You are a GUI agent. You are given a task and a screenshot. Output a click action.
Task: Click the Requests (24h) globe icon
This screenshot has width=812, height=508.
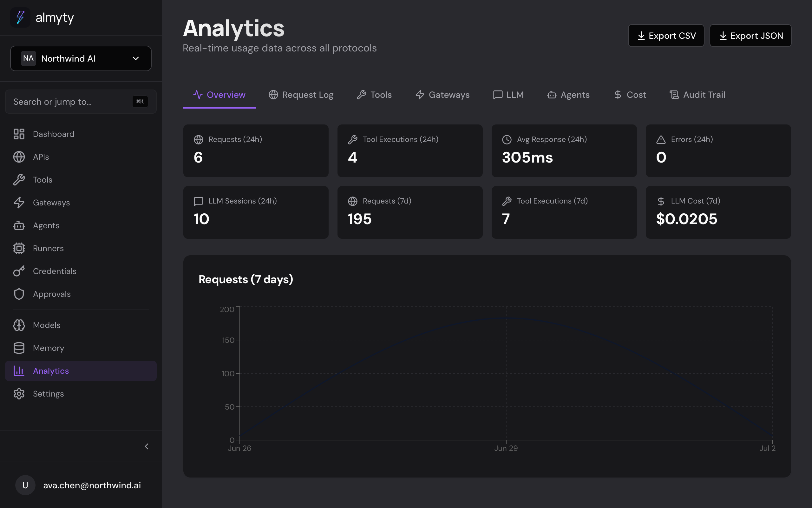tap(199, 139)
